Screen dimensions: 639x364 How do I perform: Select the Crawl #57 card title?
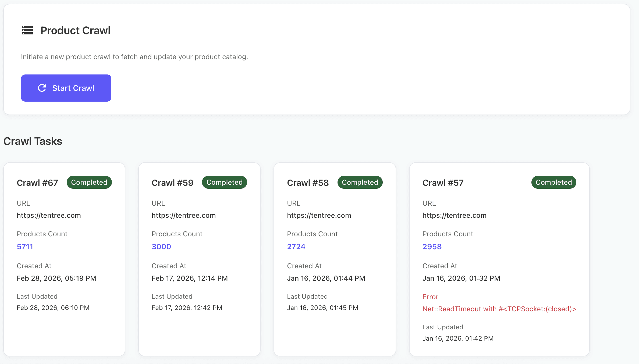pos(443,183)
